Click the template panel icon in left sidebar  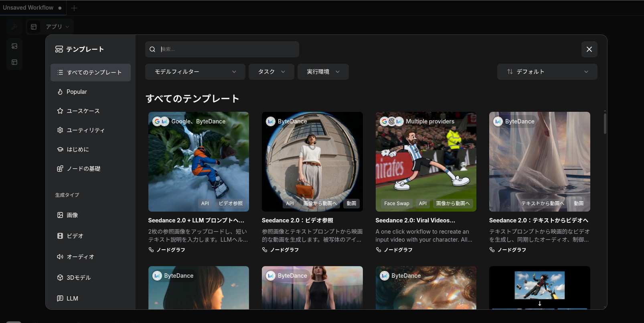coord(14,62)
